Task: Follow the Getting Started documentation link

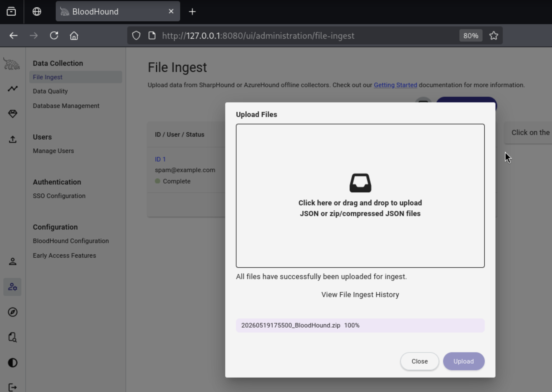Action: [x=395, y=85]
